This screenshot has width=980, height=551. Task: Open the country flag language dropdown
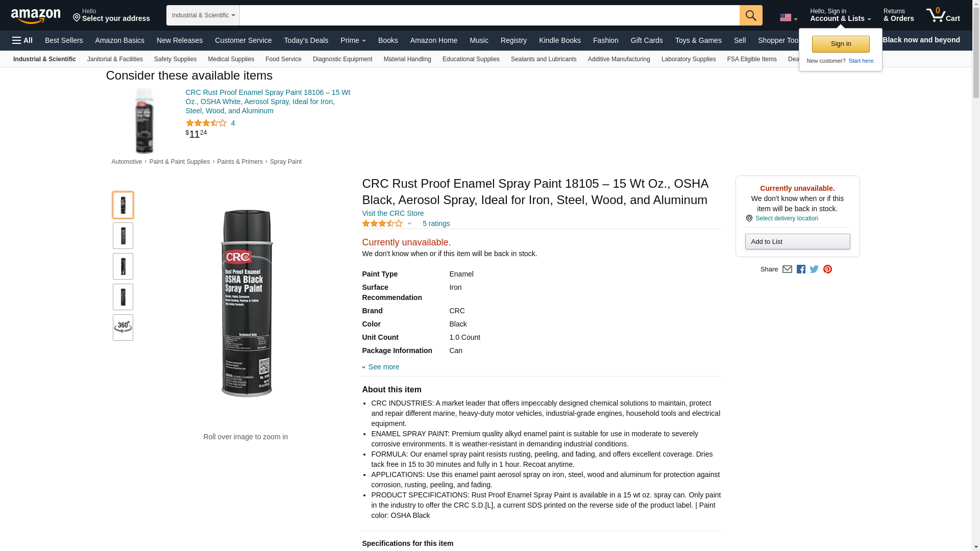(x=789, y=18)
